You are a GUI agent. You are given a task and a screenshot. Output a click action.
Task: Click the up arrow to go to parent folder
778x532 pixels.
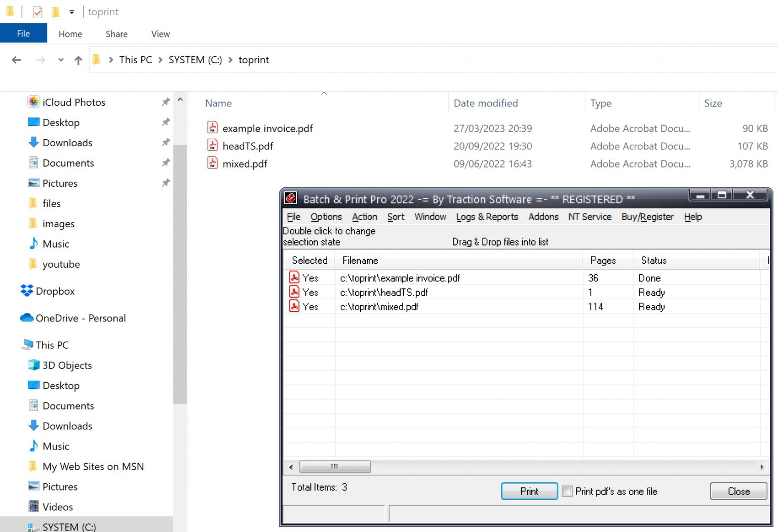[x=78, y=60]
